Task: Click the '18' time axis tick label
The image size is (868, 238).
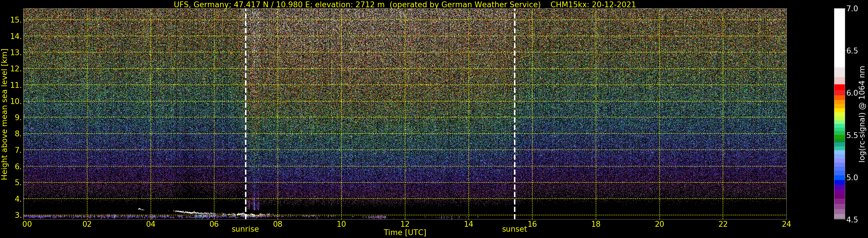Action: 596,224
